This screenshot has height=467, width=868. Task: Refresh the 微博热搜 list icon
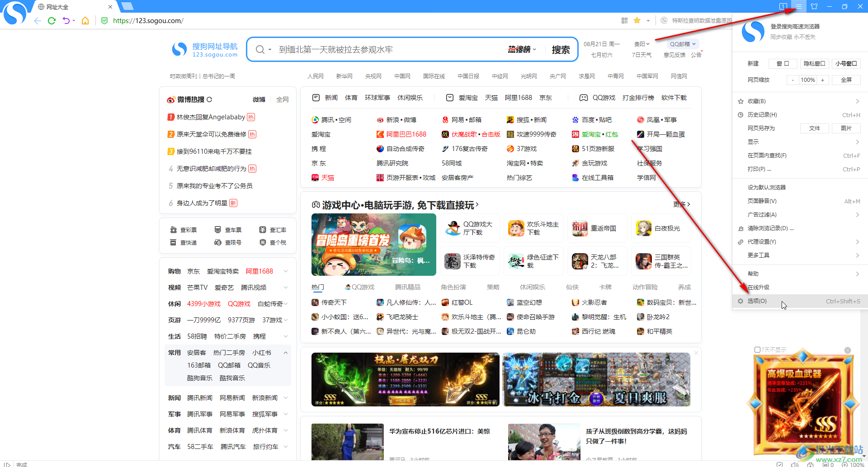coord(209,99)
